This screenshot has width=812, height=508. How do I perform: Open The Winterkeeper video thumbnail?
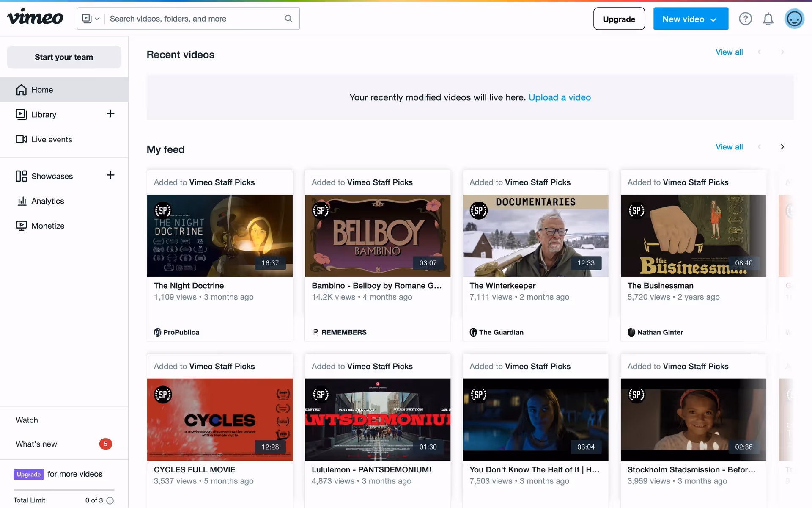[x=535, y=236]
